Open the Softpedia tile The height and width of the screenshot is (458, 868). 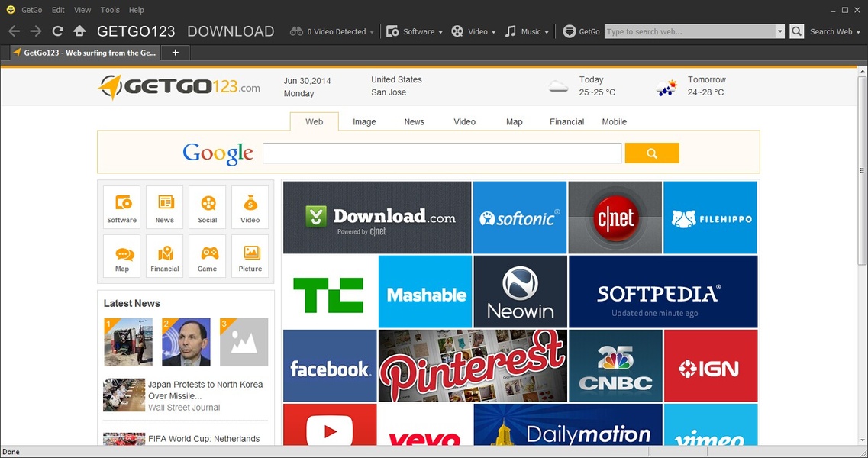(663, 292)
